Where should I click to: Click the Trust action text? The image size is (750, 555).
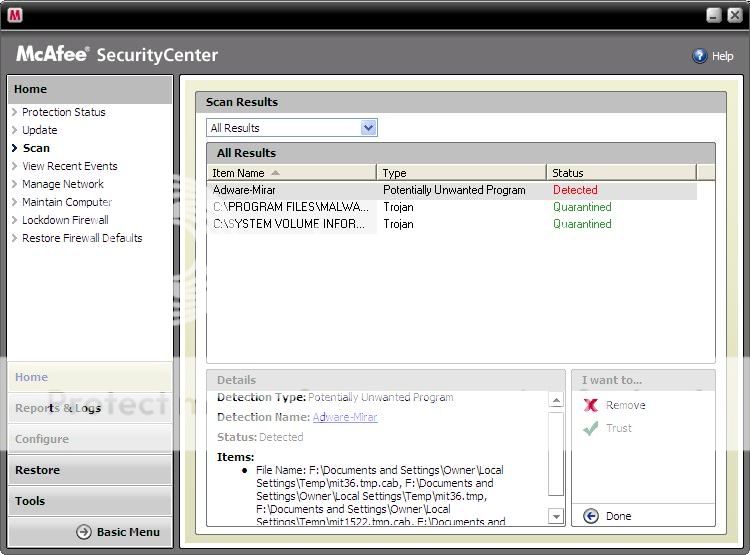619,428
